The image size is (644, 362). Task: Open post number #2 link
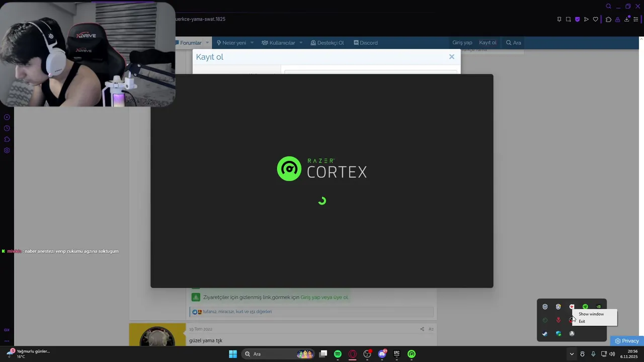pos(431,329)
